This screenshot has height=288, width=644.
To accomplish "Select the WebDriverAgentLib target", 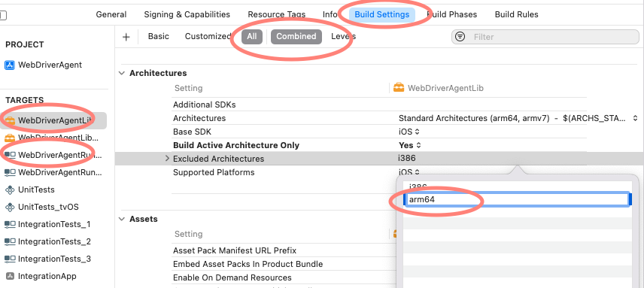I will coord(53,120).
